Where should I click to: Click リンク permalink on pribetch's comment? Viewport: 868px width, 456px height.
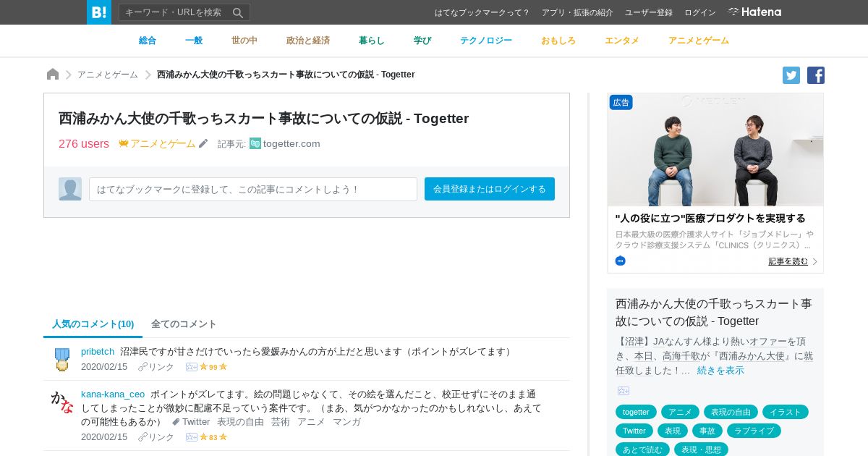pos(156,367)
